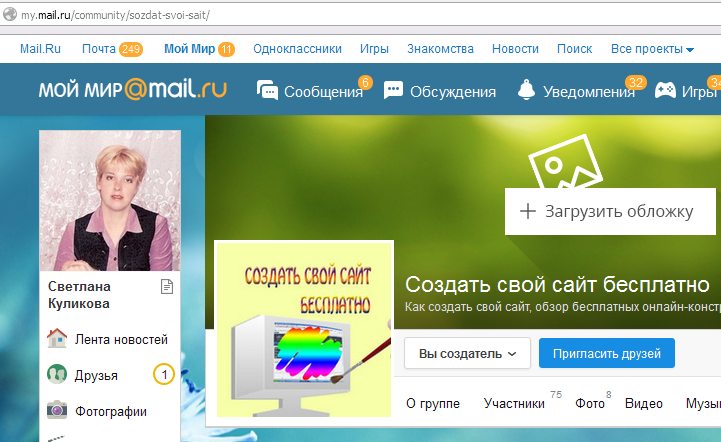This screenshot has width=721, height=442.
Task: Click the 6 badge on Сообщения
Action: [365, 83]
